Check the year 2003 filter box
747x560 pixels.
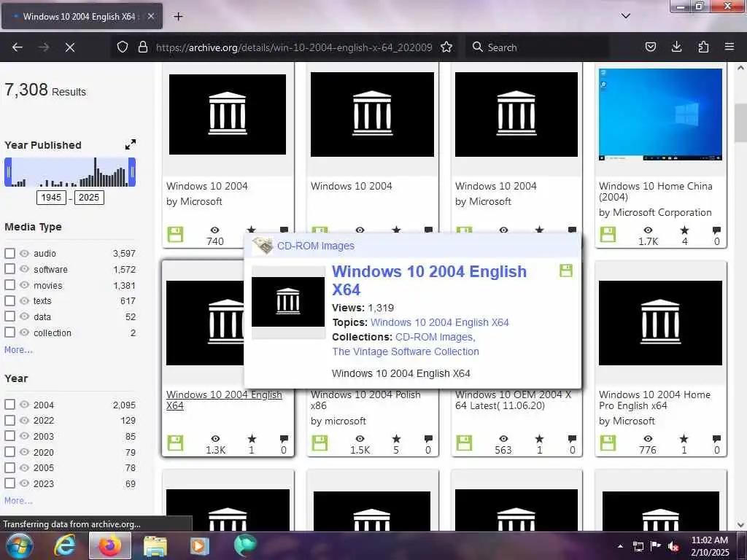(9, 436)
